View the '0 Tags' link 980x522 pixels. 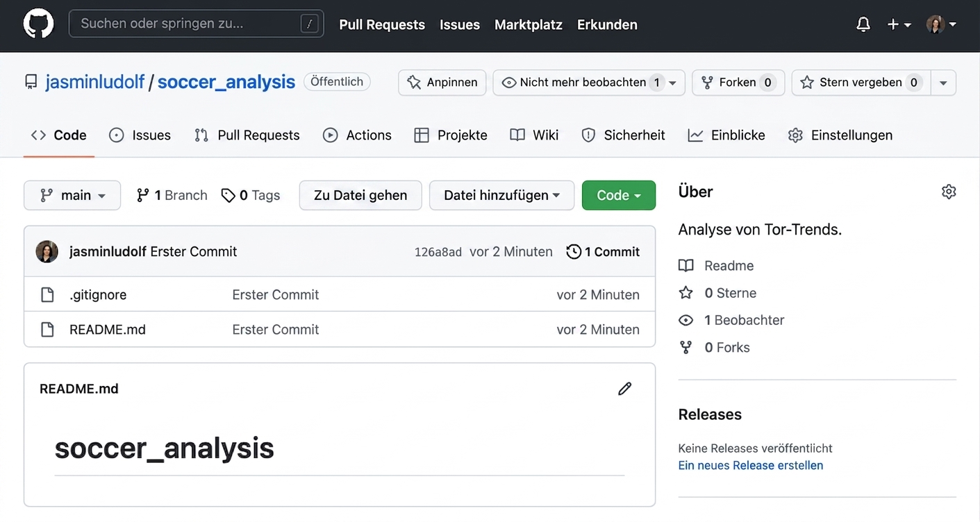coord(251,196)
